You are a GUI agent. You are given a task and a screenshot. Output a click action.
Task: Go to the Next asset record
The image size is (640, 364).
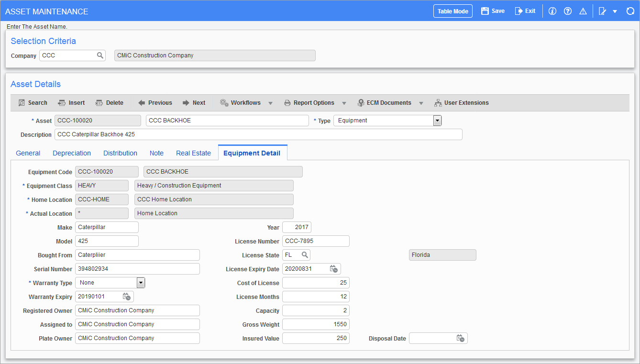194,102
